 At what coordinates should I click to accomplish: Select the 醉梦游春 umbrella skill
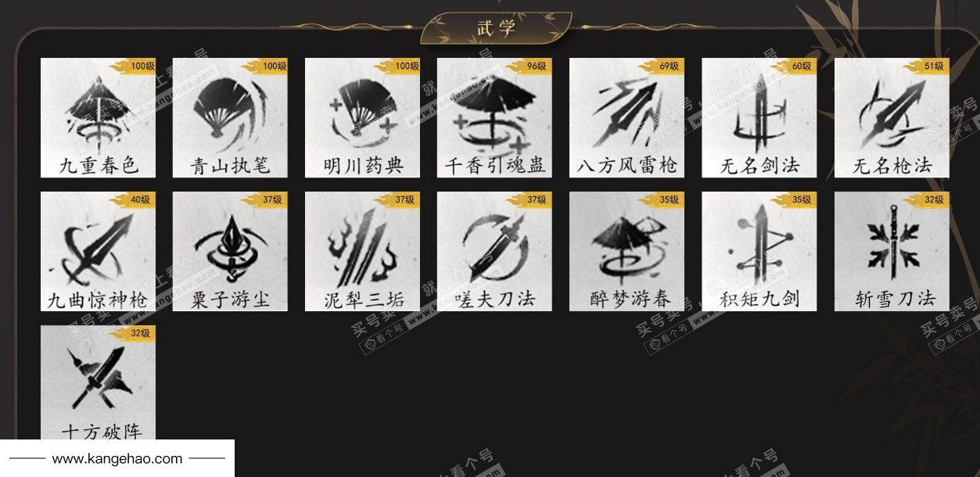[626, 252]
